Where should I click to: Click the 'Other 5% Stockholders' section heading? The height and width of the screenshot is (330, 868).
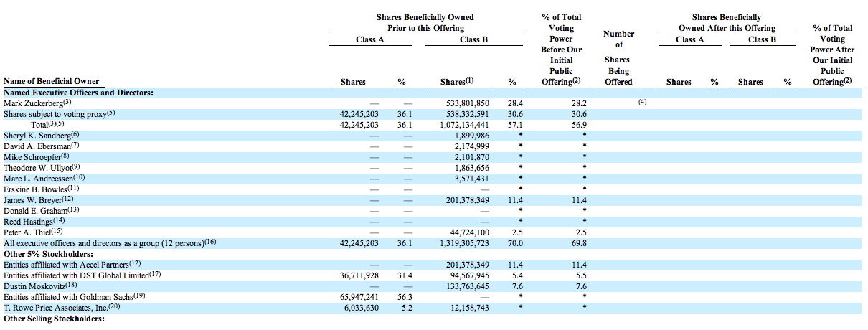(x=49, y=254)
